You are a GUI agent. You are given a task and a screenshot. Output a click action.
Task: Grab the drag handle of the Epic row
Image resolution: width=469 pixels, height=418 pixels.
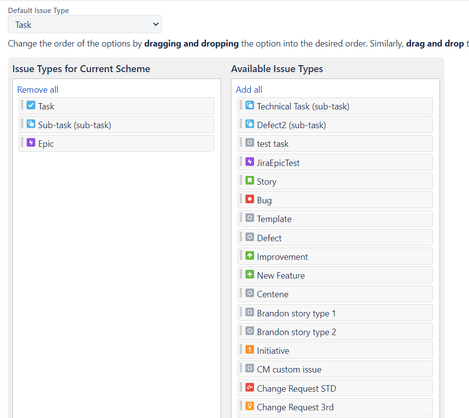[22, 143]
